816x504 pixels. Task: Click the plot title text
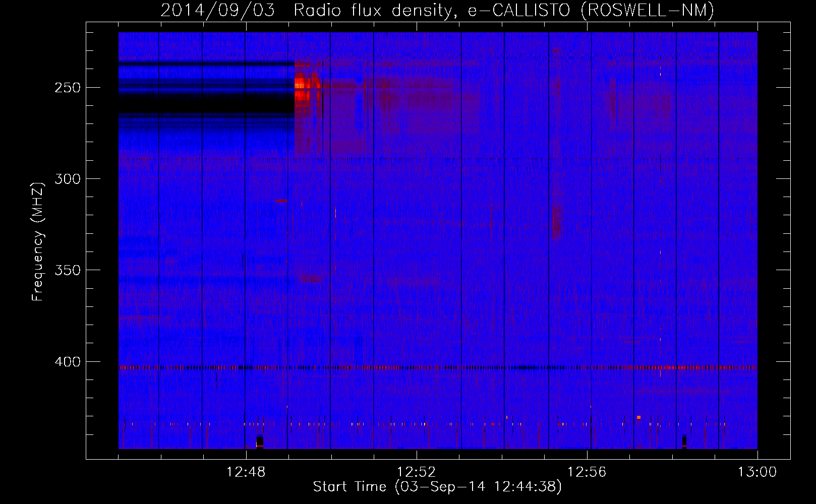[437, 10]
